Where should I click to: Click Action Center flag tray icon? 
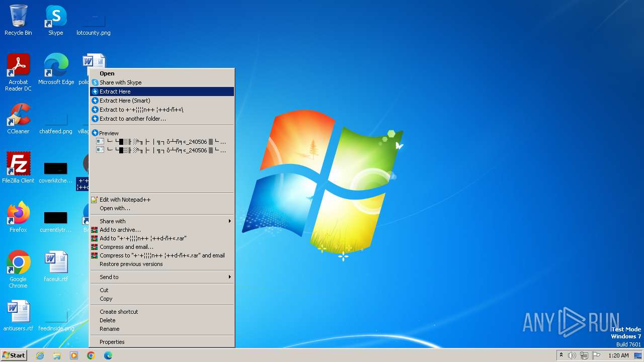596,355
